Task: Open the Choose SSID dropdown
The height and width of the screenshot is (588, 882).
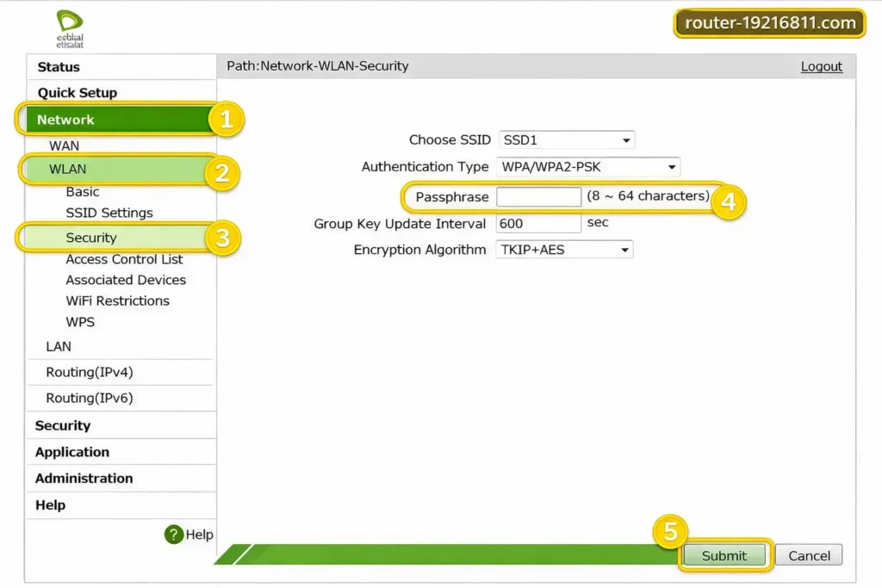Action: (x=566, y=139)
